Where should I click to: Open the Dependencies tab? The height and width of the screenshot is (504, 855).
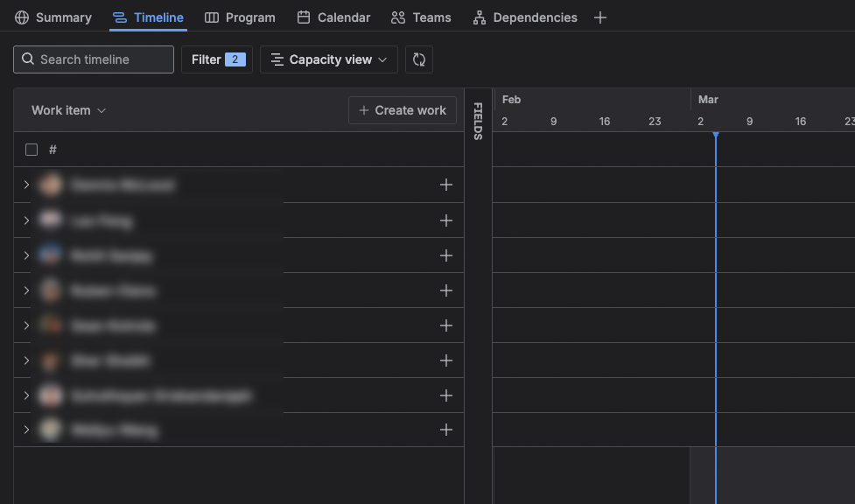525,17
